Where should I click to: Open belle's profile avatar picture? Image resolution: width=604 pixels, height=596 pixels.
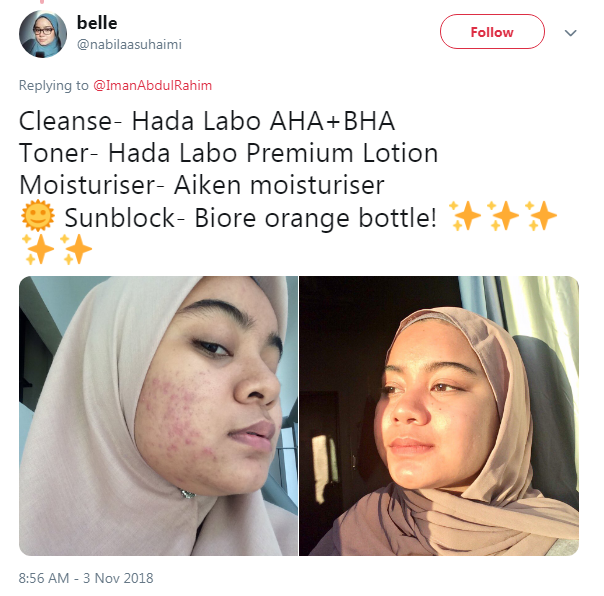click(x=43, y=34)
